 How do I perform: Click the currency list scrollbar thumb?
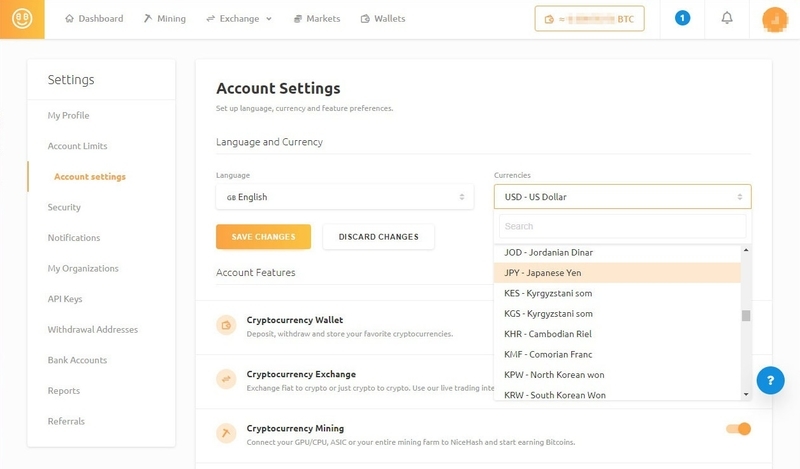(746, 316)
